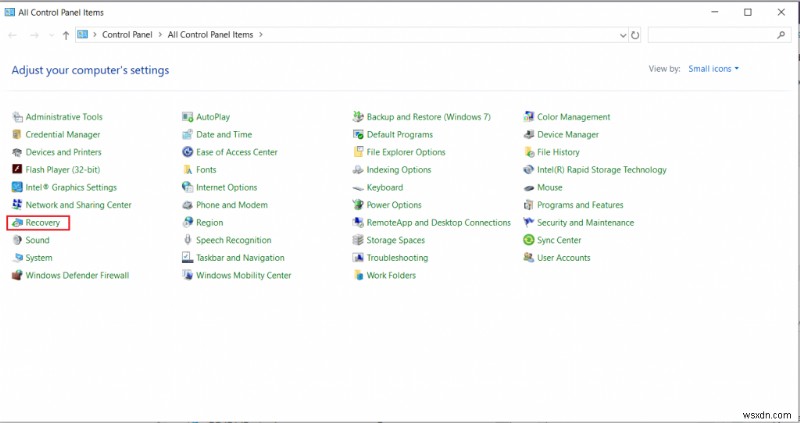Image resolution: width=800 pixels, height=423 pixels.
Task: Click the Refresh button beside the address bar
Action: pyautogui.click(x=635, y=35)
